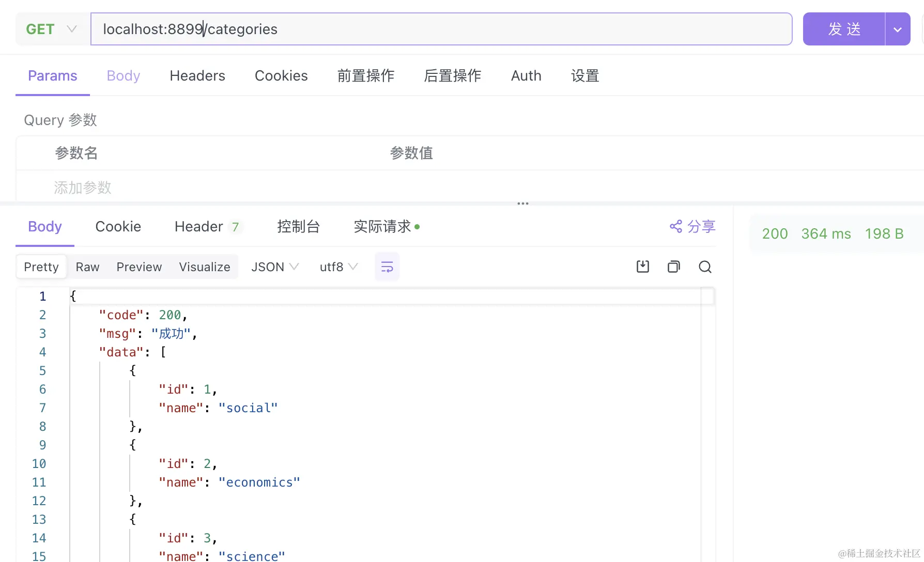Select the Visualize view mode
Image resolution: width=924 pixels, height=562 pixels.
(x=205, y=267)
